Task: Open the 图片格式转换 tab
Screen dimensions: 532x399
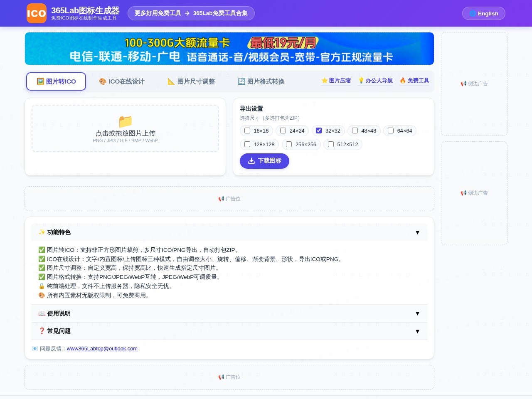Action: point(261,81)
